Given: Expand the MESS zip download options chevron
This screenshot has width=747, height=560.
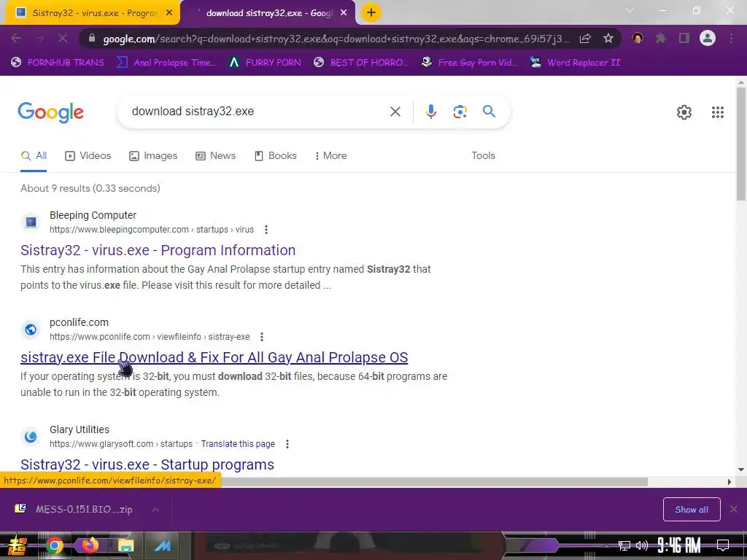Looking at the screenshot, I should [155, 510].
